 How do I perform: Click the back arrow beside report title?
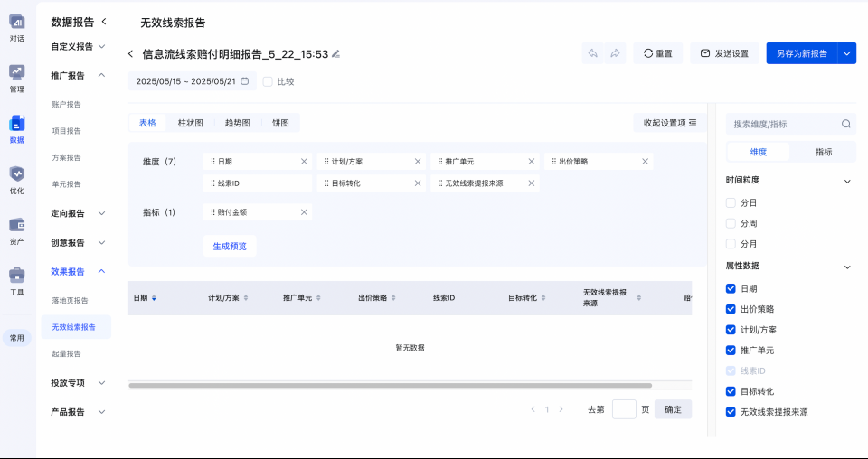pos(131,54)
